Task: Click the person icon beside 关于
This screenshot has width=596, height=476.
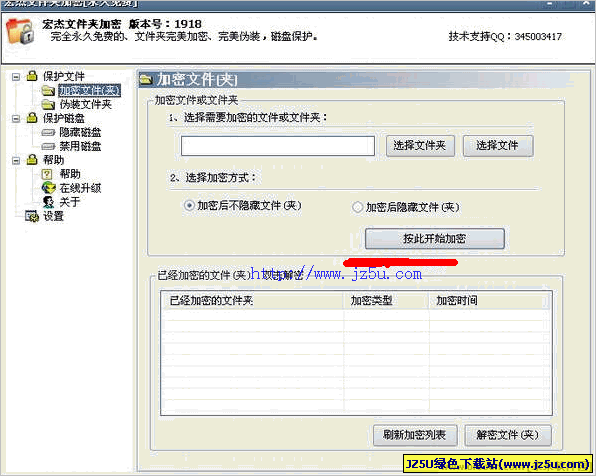Action: click(x=48, y=202)
